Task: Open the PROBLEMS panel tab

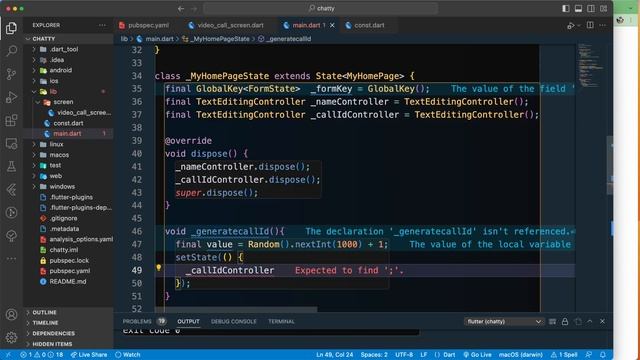Action: [137, 322]
